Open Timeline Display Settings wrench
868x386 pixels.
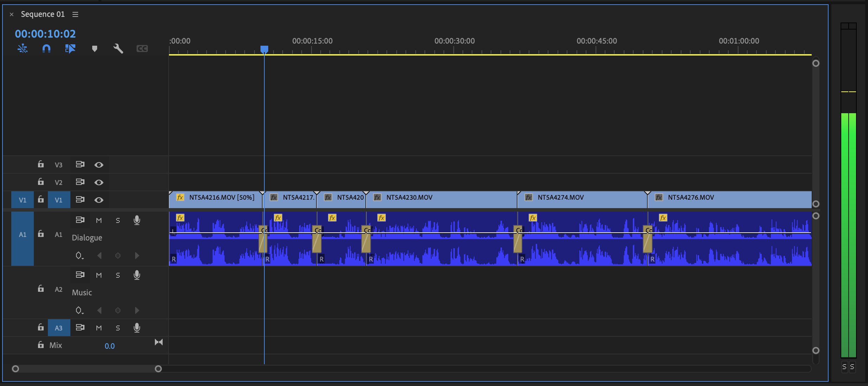[118, 49]
